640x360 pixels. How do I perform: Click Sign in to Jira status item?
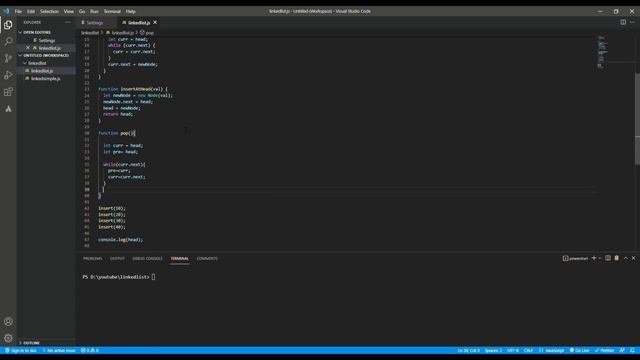pos(21,350)
